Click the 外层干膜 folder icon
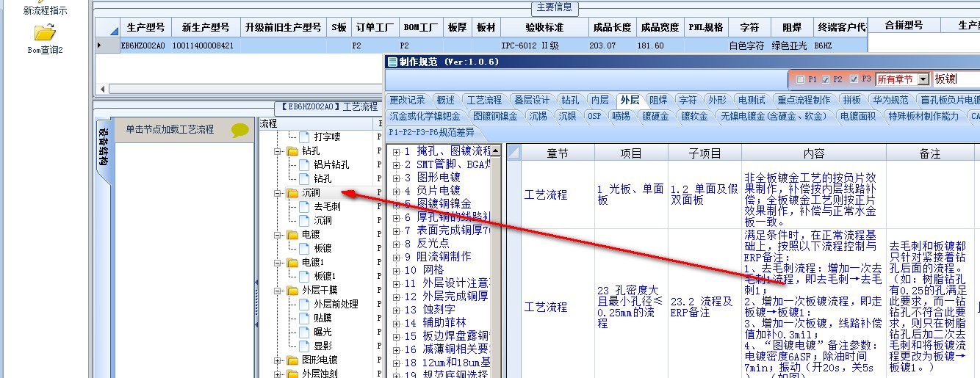The image size is (980, 378). point(293,291)
